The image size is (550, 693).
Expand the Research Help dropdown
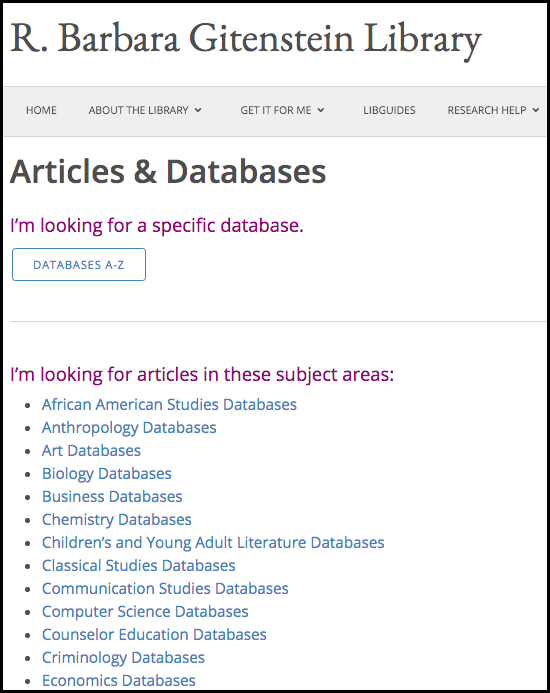(x=493, y=110)
